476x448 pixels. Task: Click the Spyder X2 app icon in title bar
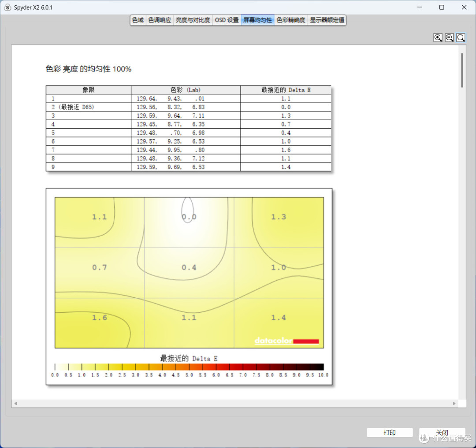pyautogui.click(x=7, y=7)
